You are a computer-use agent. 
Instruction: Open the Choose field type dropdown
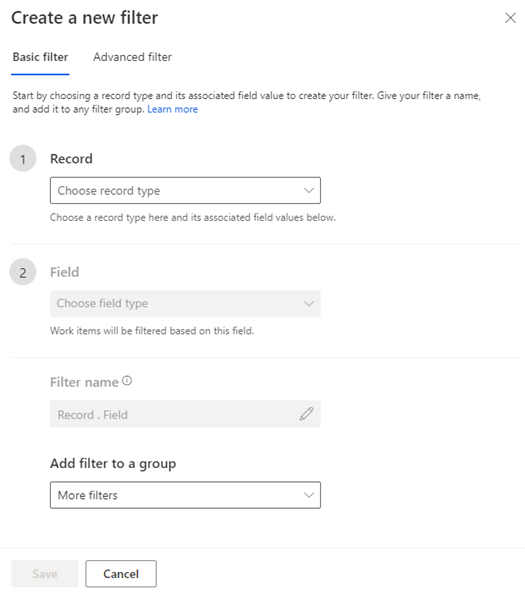point(185,304)
